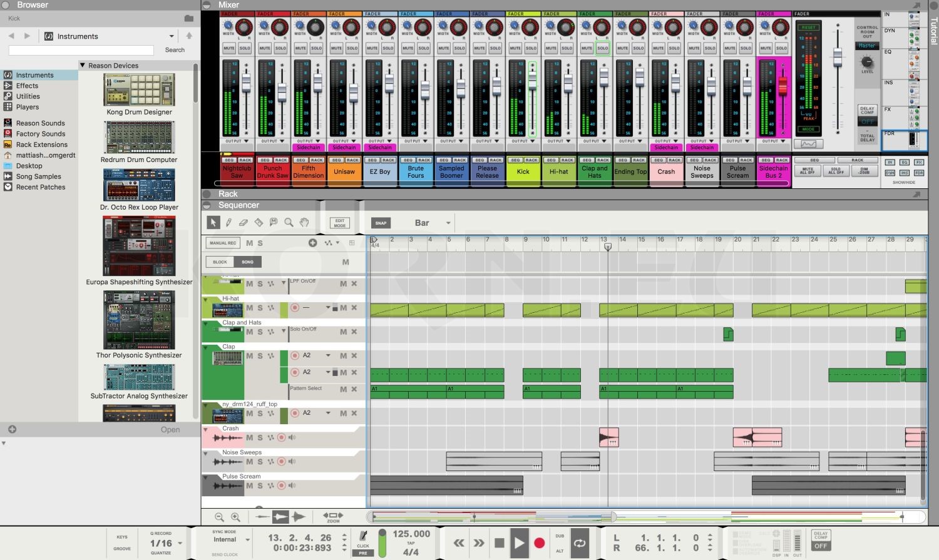Click the plus icon to add a track
This screenshot has width=939, height=560.
click(313, 243)
